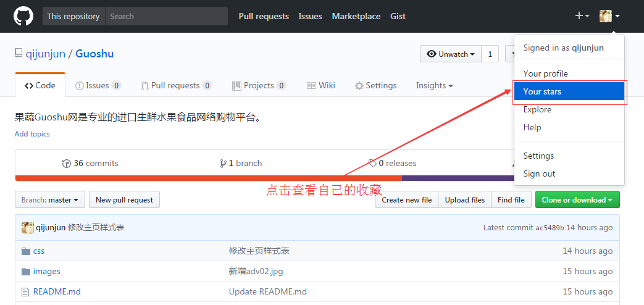This screenshot has width=644, height=305.
Task: Click Add topics link
Action: pos(32,134)
